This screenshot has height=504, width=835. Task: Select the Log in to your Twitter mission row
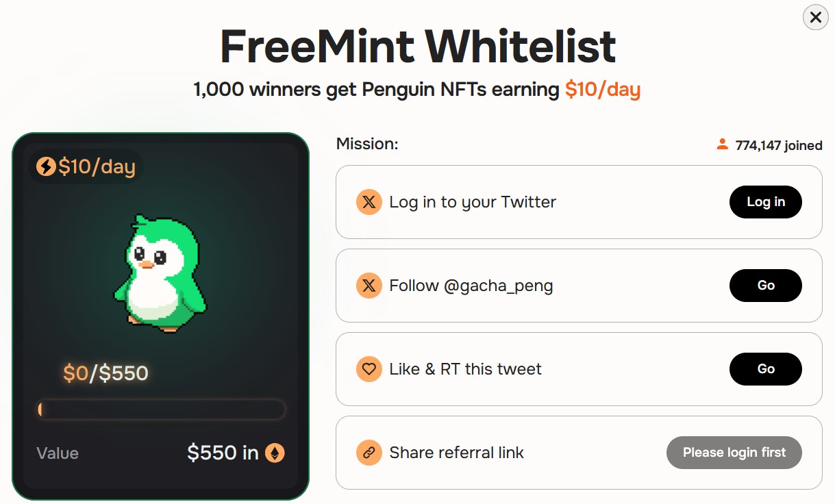click(579, 202)
